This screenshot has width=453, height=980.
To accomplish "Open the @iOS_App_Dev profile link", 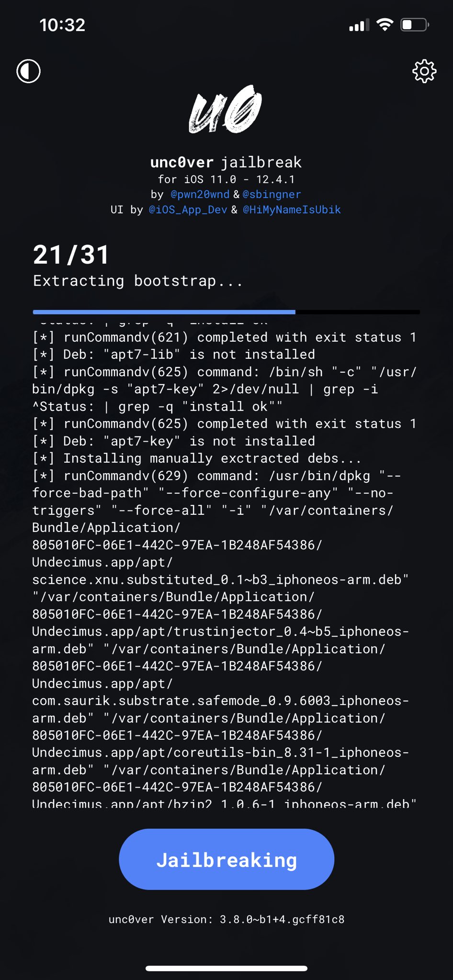I will (x=188, y=210).
